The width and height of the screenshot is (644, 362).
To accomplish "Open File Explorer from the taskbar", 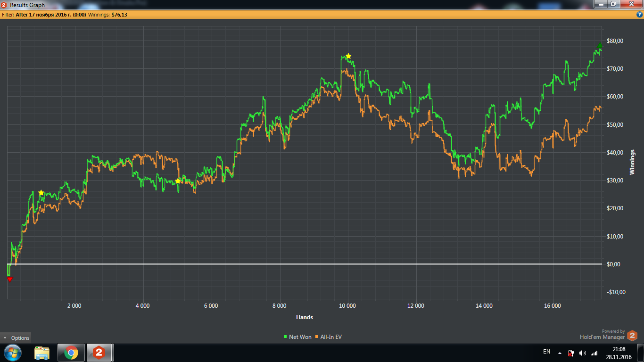I will [x=42, y=353].
